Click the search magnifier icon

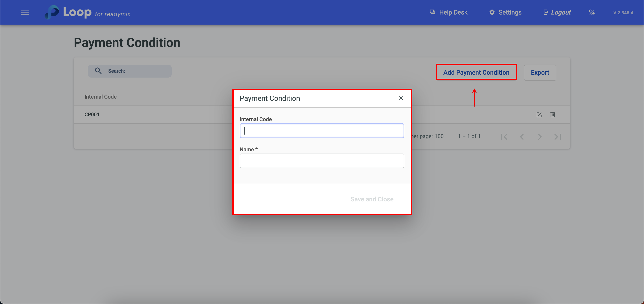coord(98,71)
